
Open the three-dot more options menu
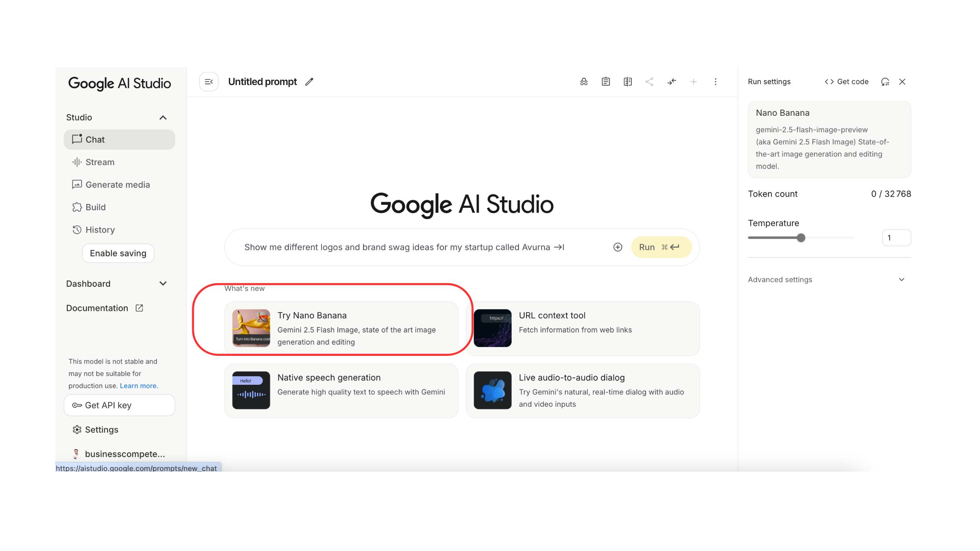715,82
